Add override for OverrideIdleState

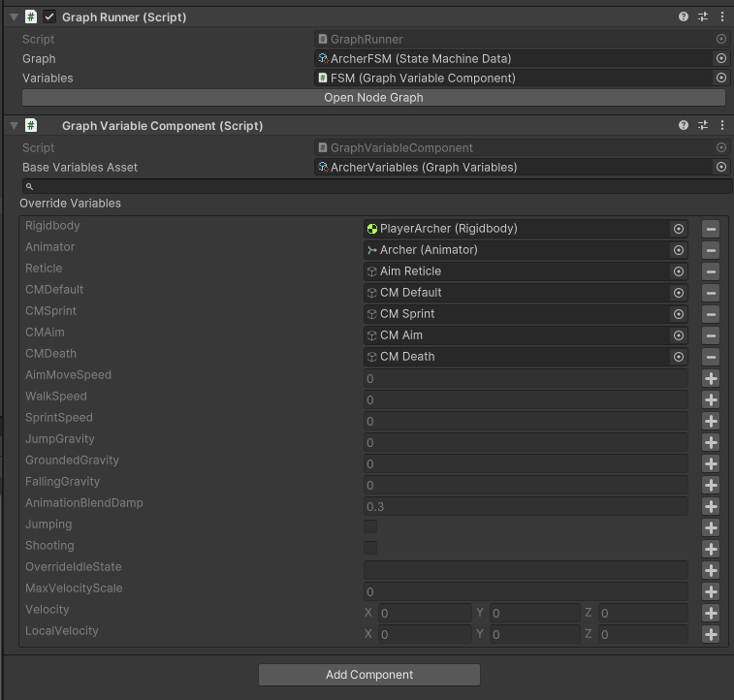(711, 570)
